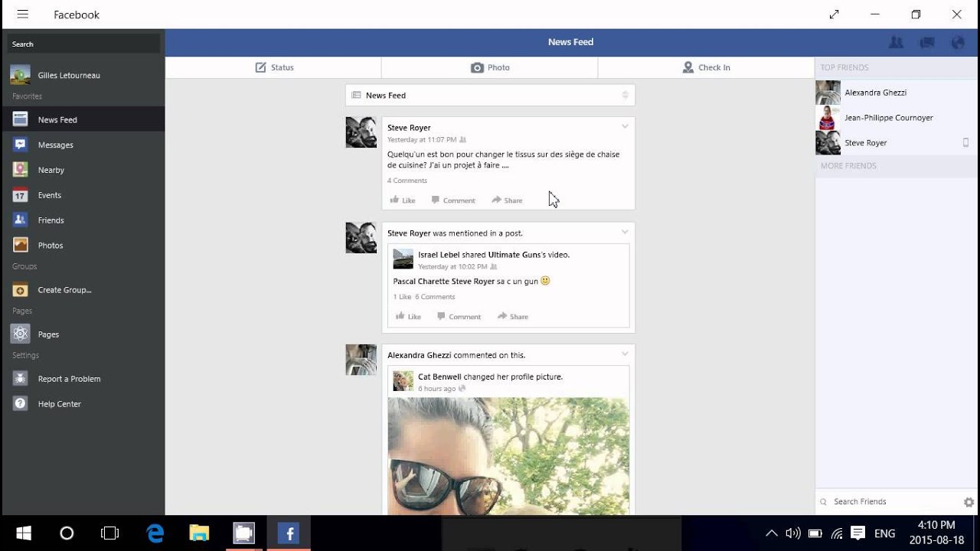Image resolution: width=980 pixels, height=551 pixels.
Task: Click ENG language indicator in taskbar
Action: tap(884, 533)
